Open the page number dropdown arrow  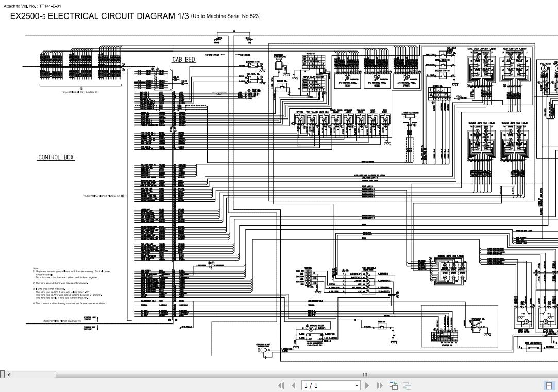357,386
